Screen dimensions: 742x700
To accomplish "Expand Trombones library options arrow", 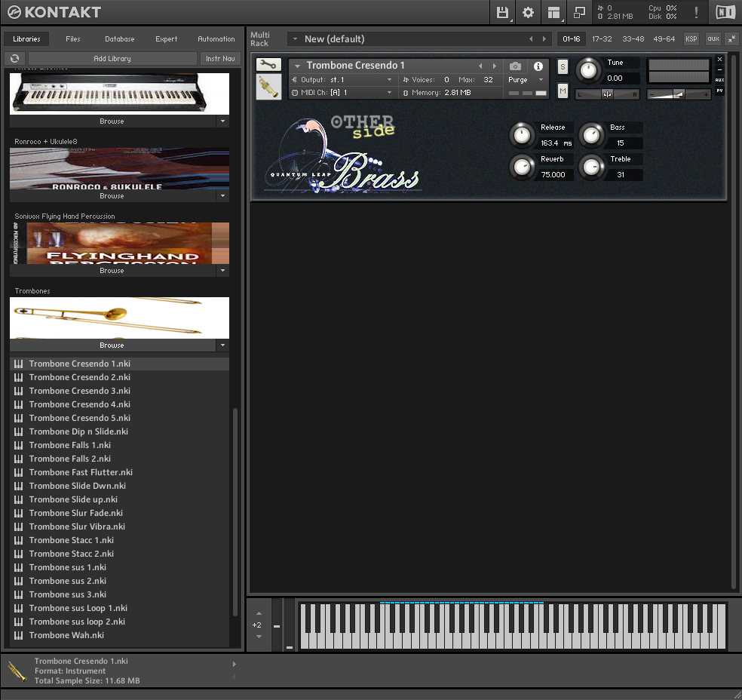I will [x=223, y=345].
